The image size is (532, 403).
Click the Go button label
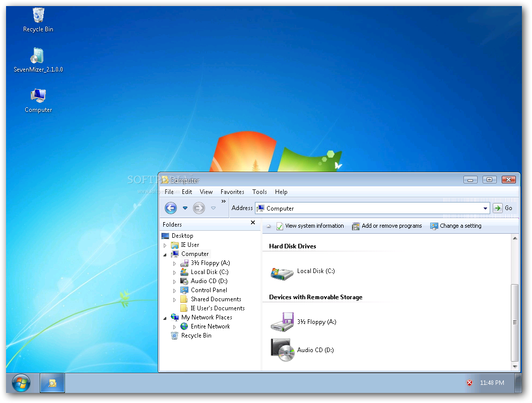[x=509, y=208]
